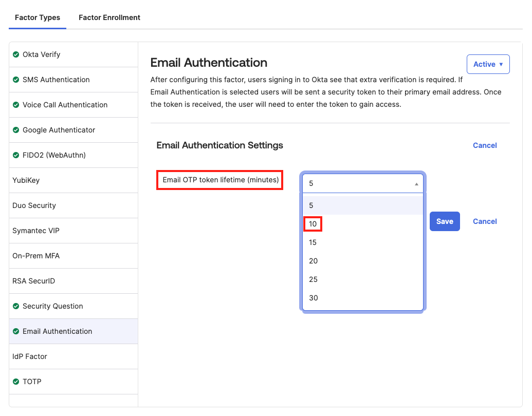Click the checkmark icon next to Google Authenticator

15,130
